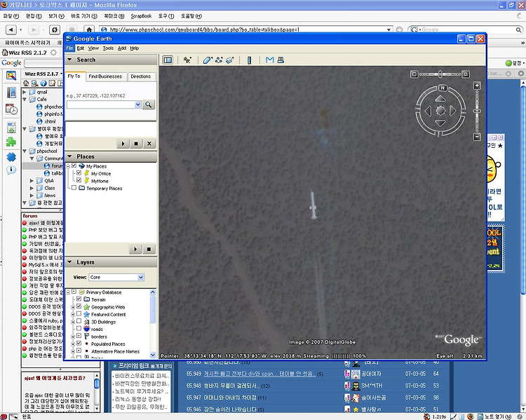526x420 pixels.
Task: Toggle My Office checkbox
Action: 79,173
